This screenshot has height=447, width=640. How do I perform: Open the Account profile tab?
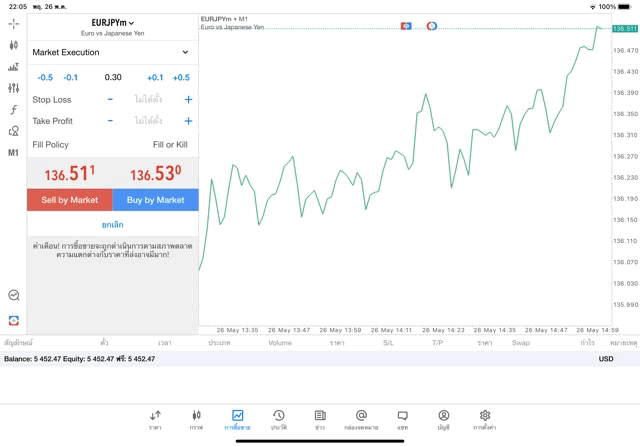[443, 419]
